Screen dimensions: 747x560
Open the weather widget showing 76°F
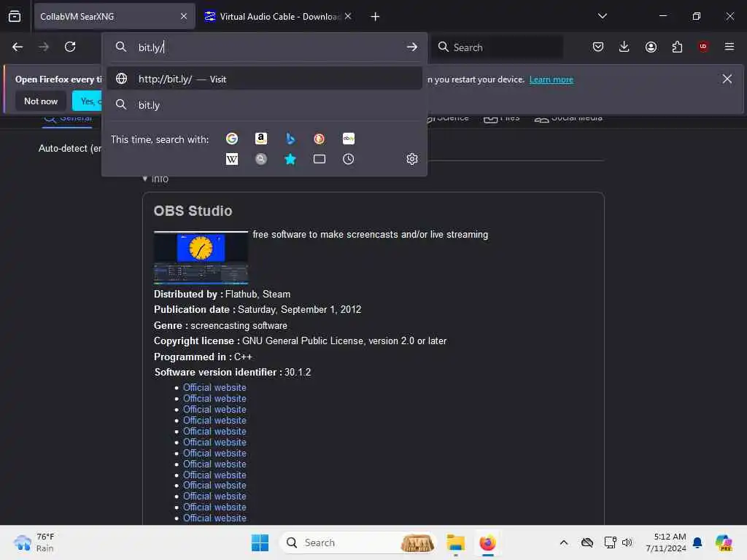point(34,542)
